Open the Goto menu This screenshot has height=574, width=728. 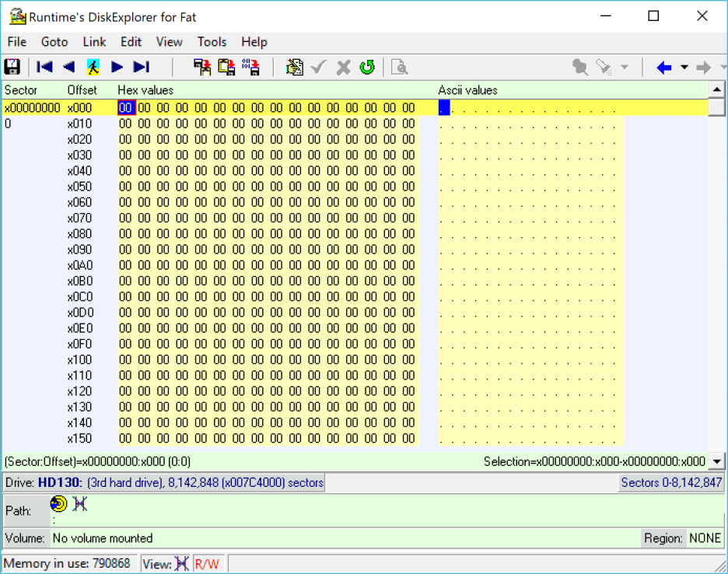tap(54, 42)
